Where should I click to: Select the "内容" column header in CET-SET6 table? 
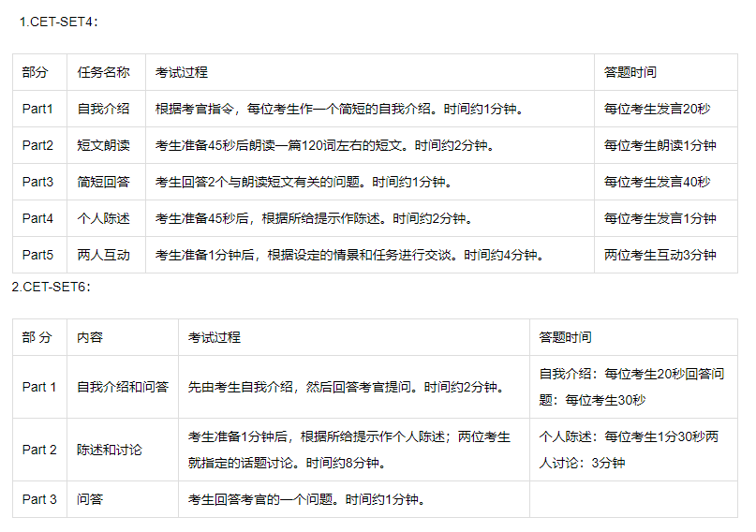click(x=90, y=337)
